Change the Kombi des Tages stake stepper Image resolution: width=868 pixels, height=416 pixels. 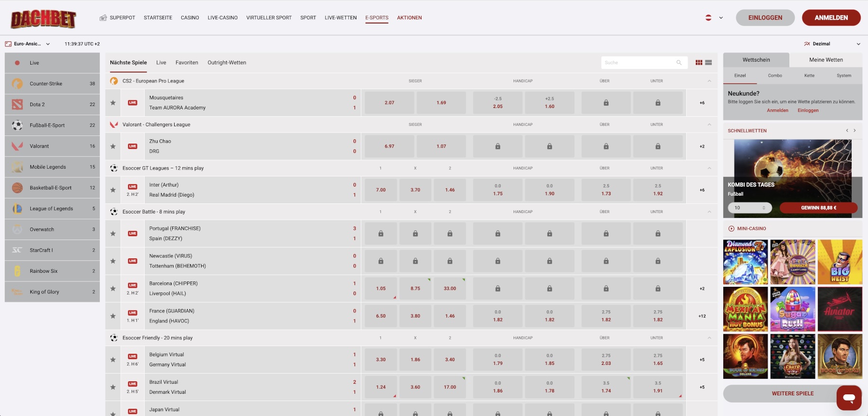(x=764, y=208)
